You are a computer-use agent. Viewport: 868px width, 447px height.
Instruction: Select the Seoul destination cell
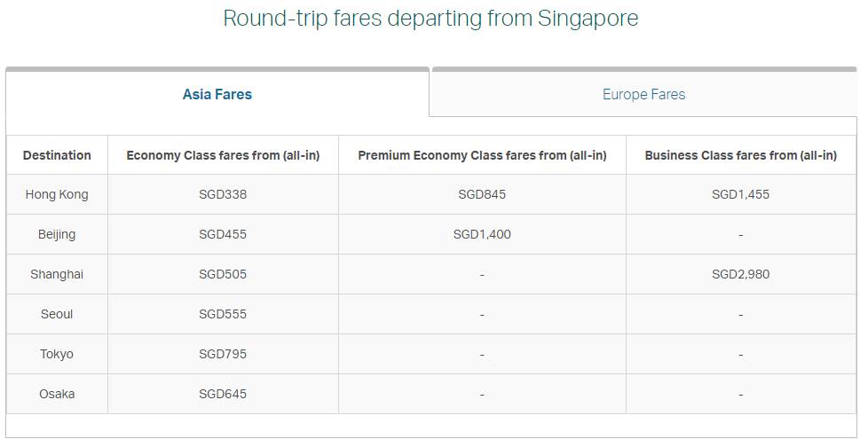pyautogui.click(x=57, y=314)
